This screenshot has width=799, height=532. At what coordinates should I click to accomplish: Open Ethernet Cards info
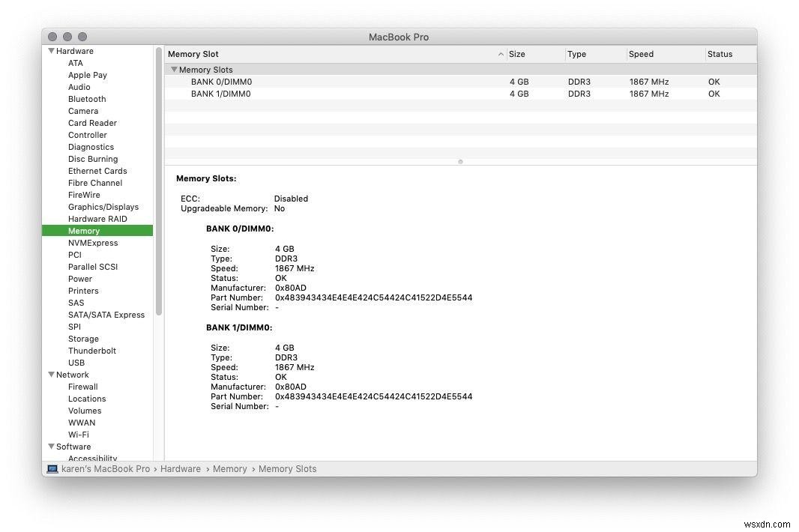click(97, 171)
